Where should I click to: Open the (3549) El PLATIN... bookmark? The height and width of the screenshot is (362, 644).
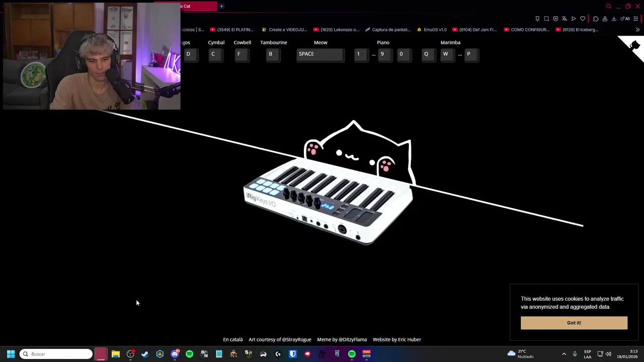[x=231, y=30]
